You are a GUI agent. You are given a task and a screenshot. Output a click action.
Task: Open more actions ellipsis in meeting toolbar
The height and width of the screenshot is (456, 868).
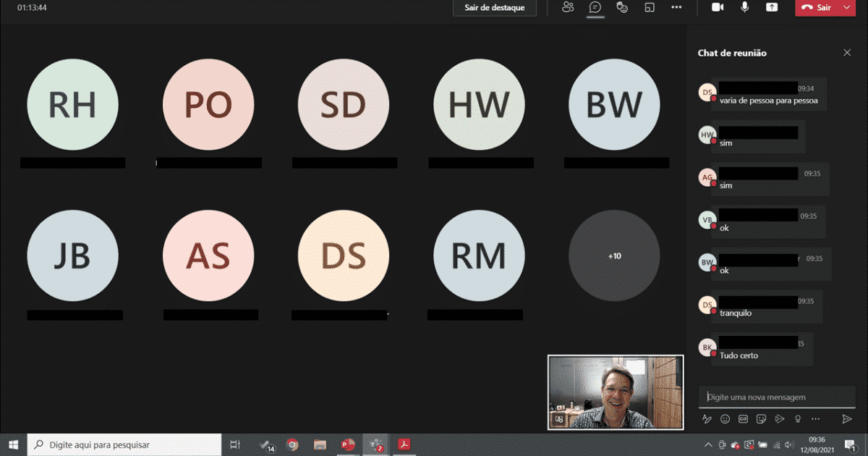[676, 7]
